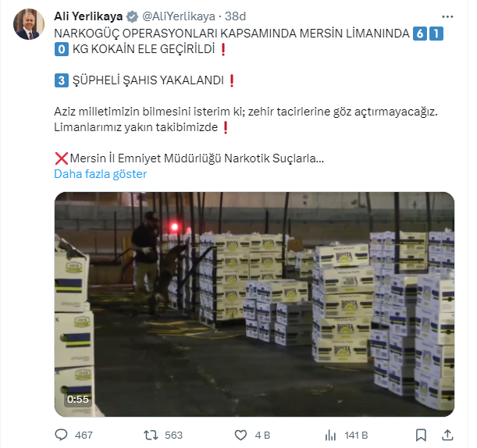Open Ali Yerlikaya's profile avatar
The width and height of the screenshot is (477, 448).
click(29, 24)
